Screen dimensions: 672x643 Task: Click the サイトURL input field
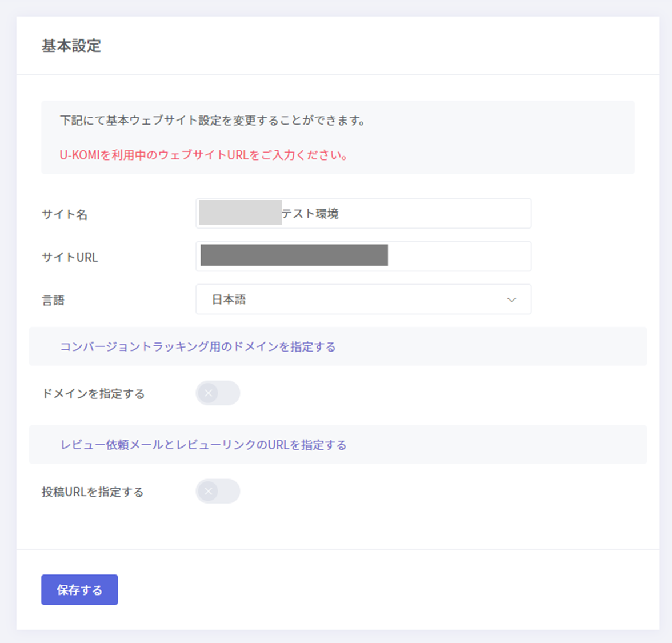(457, 257)
